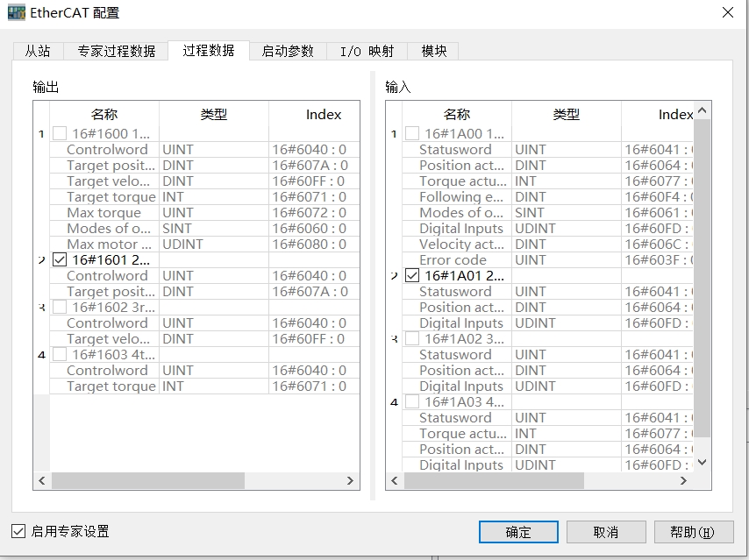Screen dimensions: 749x560
Task: Uncheck input PDO 16#1A01 checkbox
Action: coord(412,275)
